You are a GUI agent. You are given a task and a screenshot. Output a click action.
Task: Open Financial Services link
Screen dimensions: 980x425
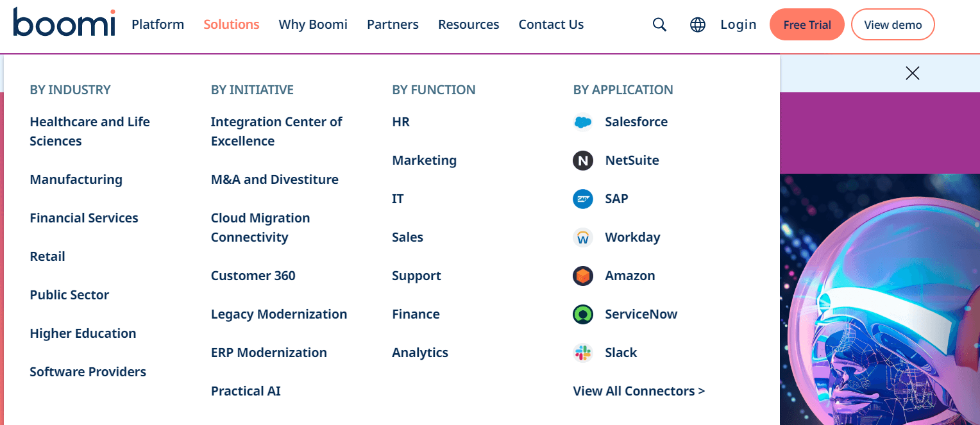[x=84, y=218]
